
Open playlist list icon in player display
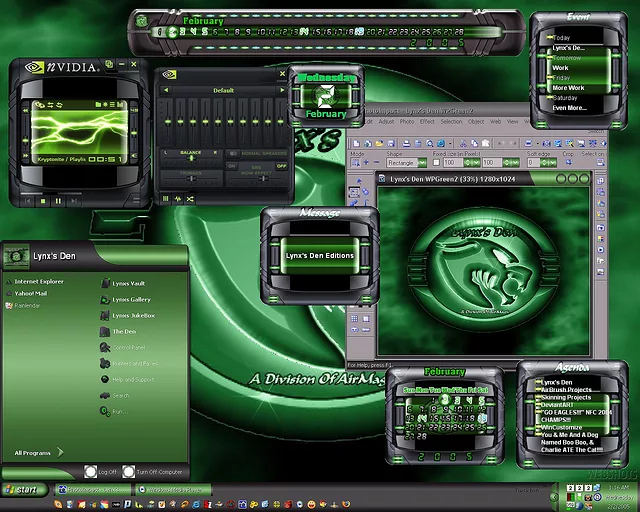(112, 105)
